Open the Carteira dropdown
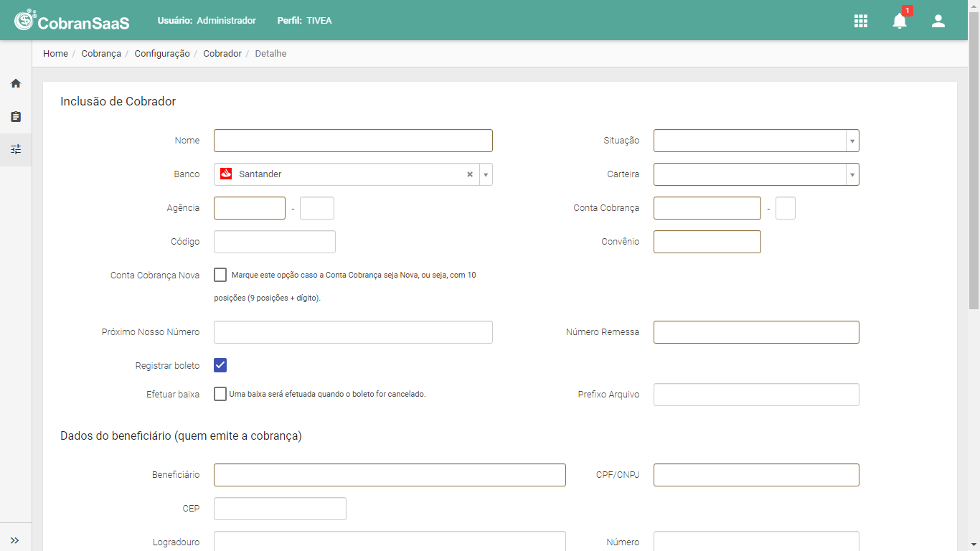 [x=756, y=174]
